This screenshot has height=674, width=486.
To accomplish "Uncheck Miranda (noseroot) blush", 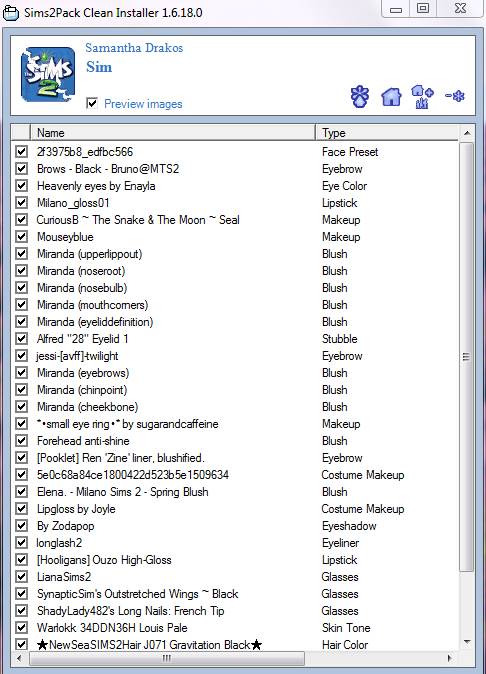I will [21, 271].
